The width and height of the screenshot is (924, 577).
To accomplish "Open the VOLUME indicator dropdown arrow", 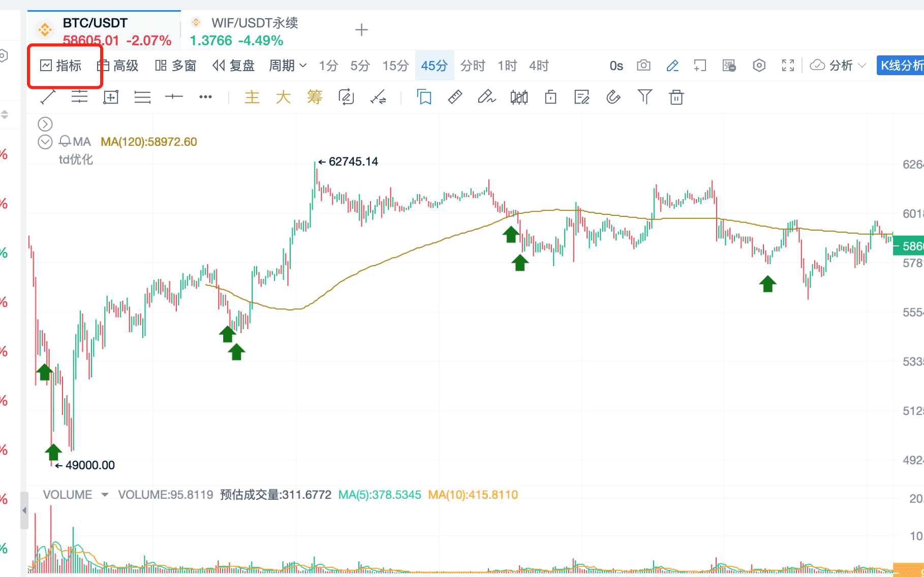I will tap(105, 494).
